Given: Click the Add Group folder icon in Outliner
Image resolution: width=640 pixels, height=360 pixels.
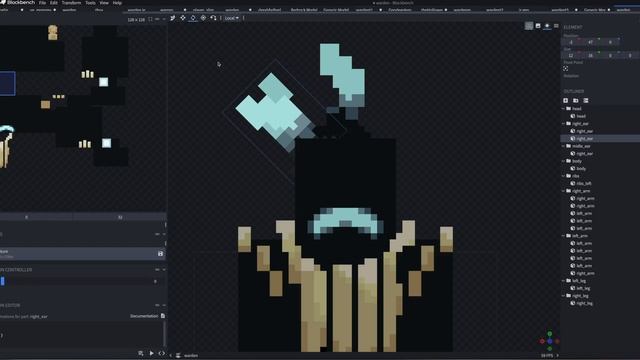Looking at the screenshot, I should [x=576, y=100].
